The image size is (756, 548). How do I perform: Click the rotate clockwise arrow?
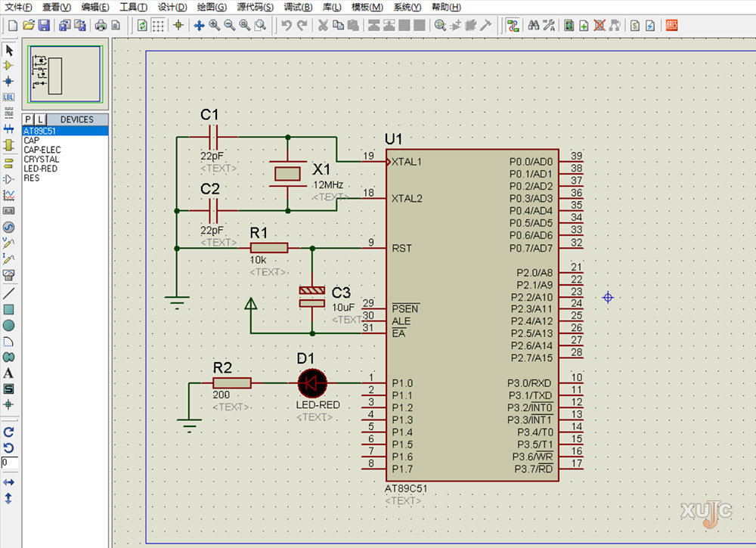(x=9, y=432)
